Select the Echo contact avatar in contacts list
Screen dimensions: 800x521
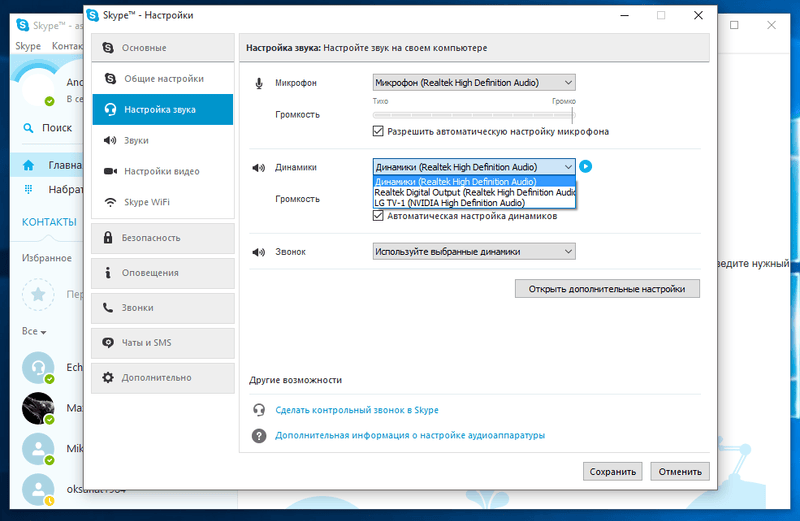click(38, 367)
